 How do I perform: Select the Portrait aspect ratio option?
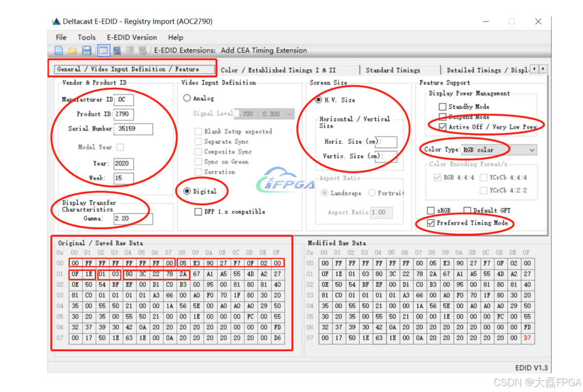(x=371, y=193)
